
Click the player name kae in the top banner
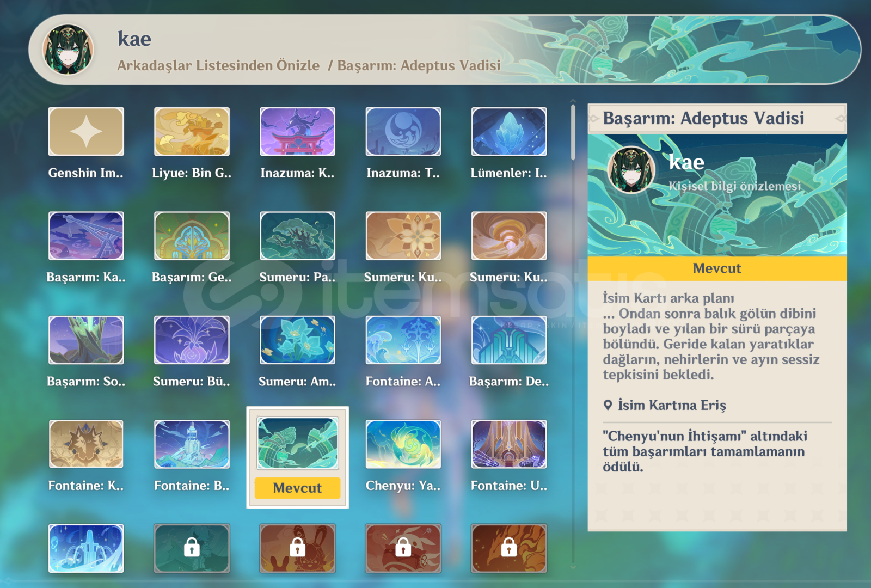pyautogui.click(x=134, y=39)
